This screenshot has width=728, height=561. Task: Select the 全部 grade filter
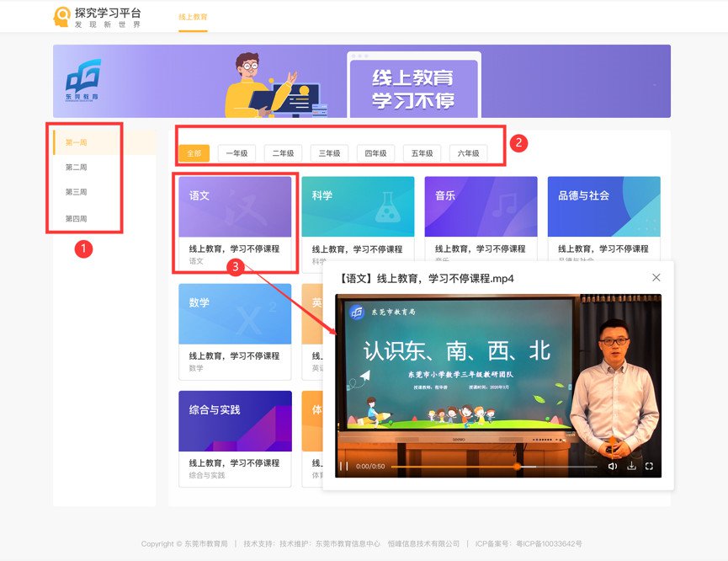194,153
